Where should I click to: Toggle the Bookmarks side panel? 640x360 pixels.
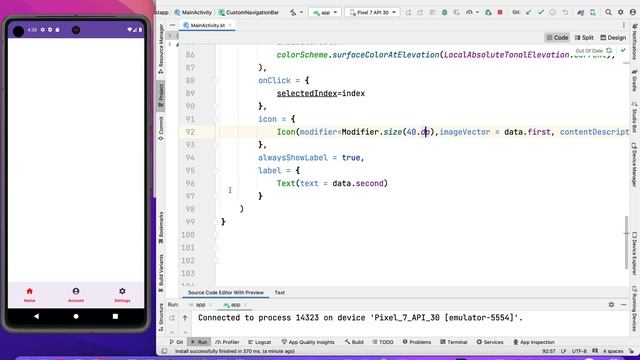point(161,228)
